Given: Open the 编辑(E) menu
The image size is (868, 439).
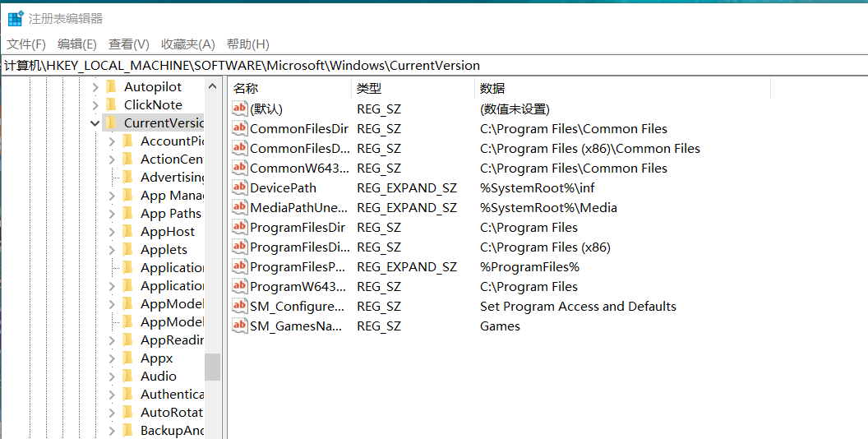Looking at the screenshot, I should point(77,44).
